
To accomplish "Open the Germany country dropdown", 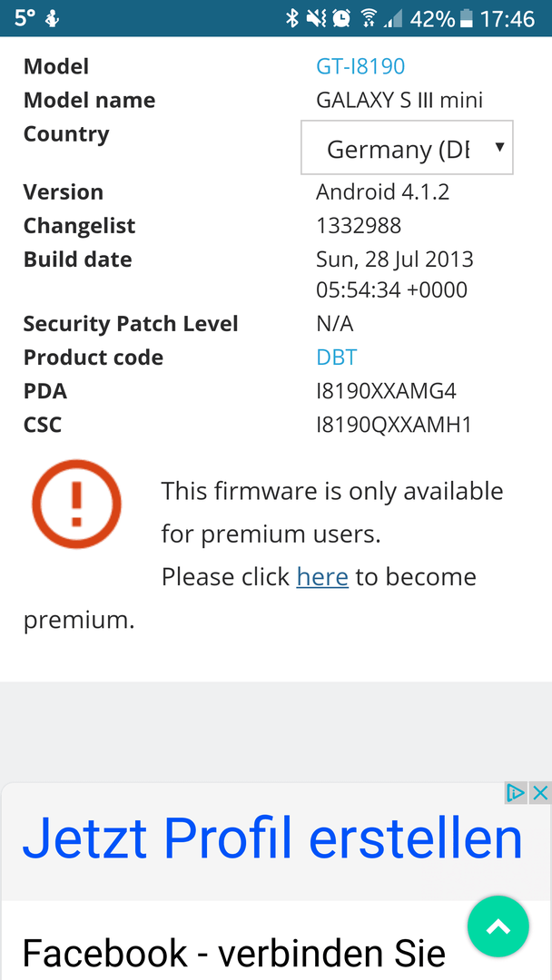I will point(407,148).
